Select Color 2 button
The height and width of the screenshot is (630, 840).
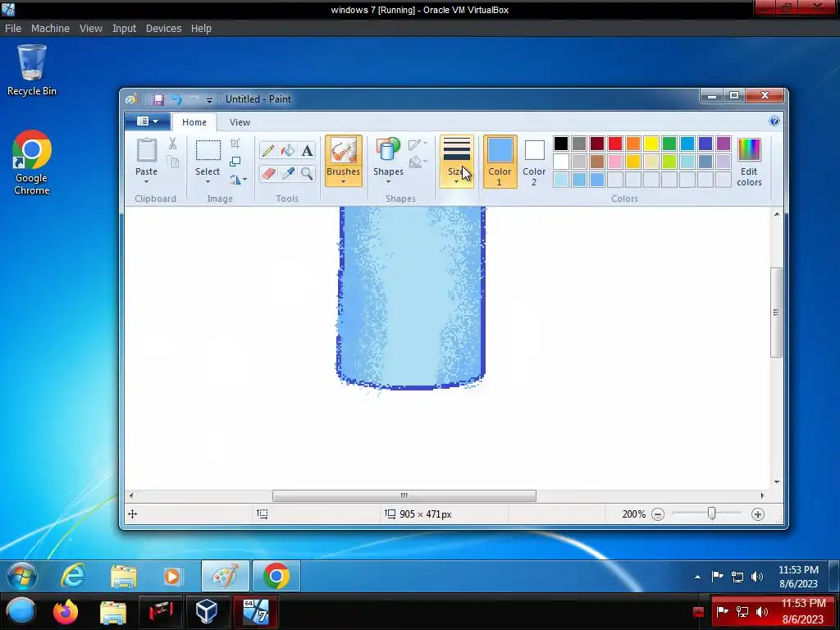(534, 161)
